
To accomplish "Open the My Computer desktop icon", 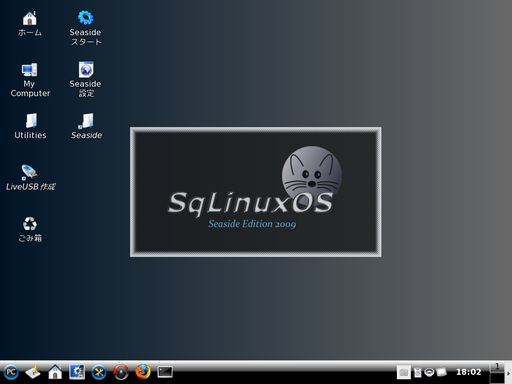I will (x=30, y=79).
